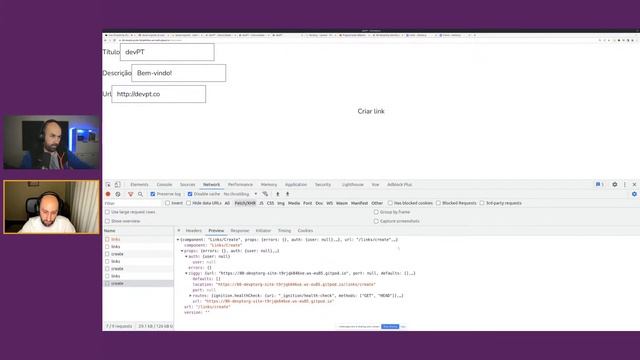Check Show overview
This screenshot has width=640, height=360.
pyautogui.click(x=107, y=221)
